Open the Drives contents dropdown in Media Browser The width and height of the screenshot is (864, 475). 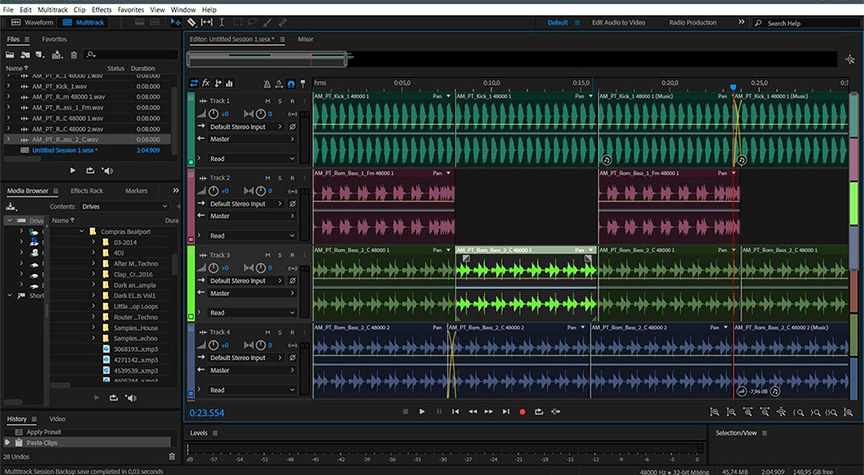[125, 206]
